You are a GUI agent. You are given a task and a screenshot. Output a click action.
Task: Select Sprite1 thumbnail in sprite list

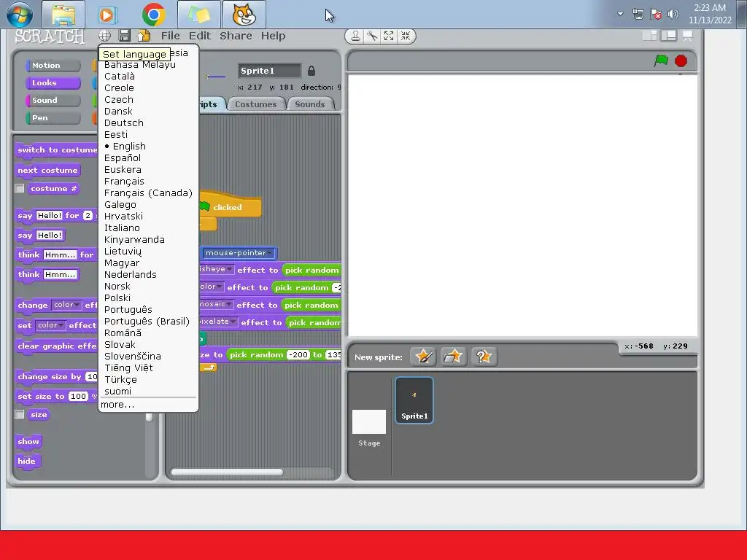tap(414, 400)
